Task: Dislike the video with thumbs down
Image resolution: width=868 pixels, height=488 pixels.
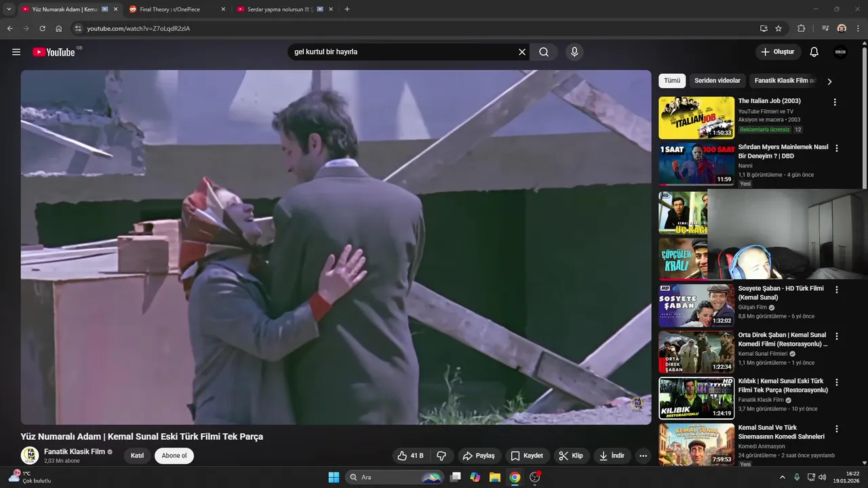Action: (x=441, y=455)
